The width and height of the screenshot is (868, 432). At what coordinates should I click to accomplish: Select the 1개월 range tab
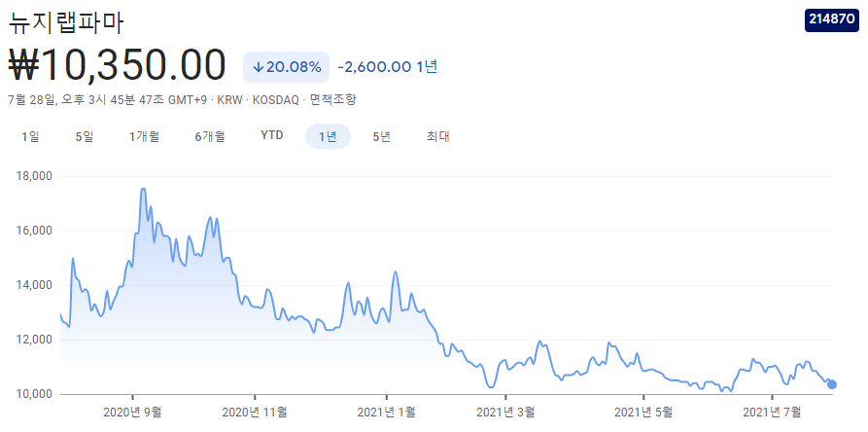pyautogui.click(x=145, y=136)
